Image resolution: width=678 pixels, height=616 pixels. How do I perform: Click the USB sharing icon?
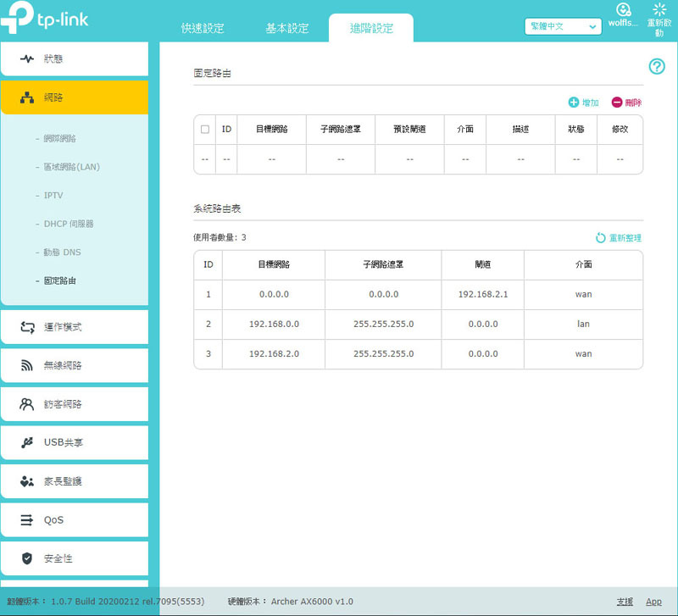tap(27, 442)
